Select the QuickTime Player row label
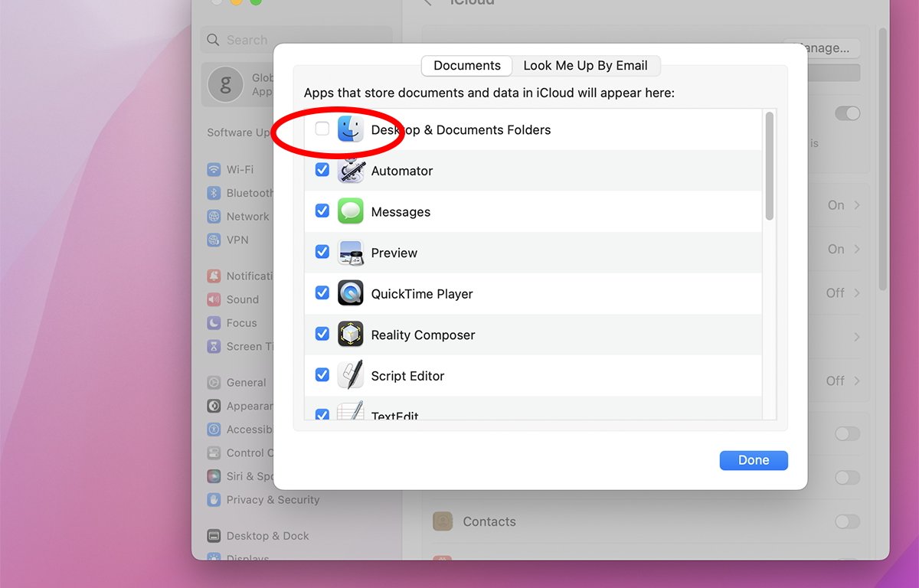This screenshot has width=919, height=588. coord(422,294)
